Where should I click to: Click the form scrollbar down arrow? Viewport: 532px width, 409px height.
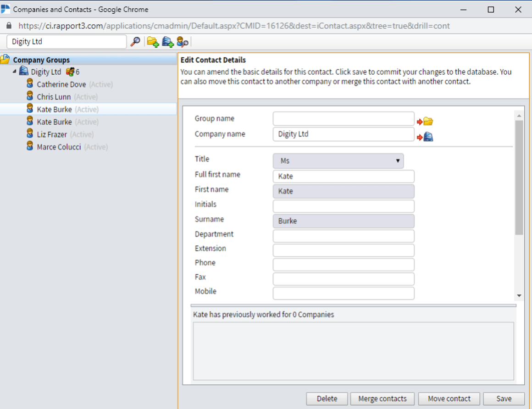coord(519,296)
